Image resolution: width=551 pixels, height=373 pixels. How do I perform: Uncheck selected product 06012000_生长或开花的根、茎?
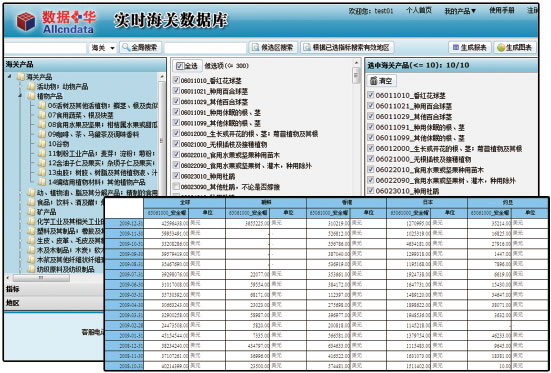[370, 148]
